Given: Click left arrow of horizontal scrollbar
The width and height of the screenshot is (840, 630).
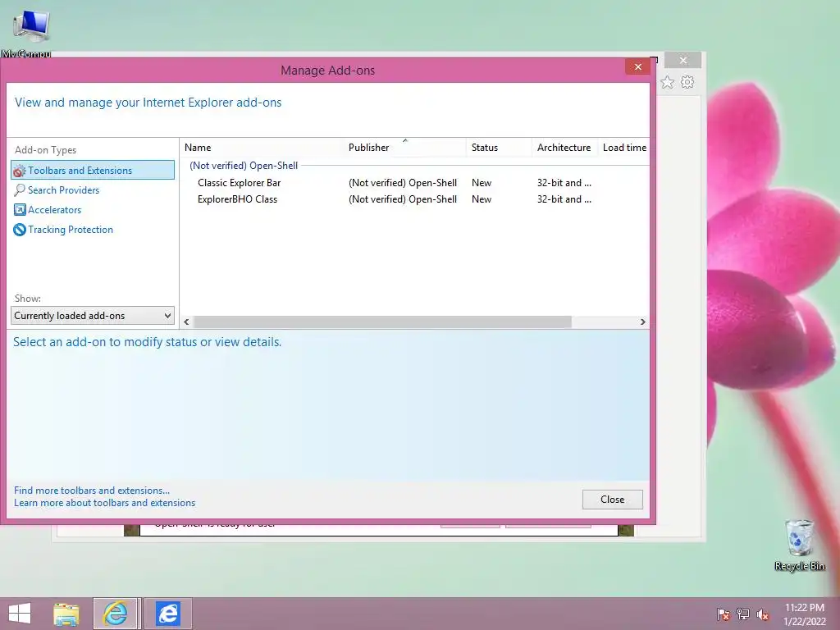Looking at the screenshot, I should click(186, 322).
